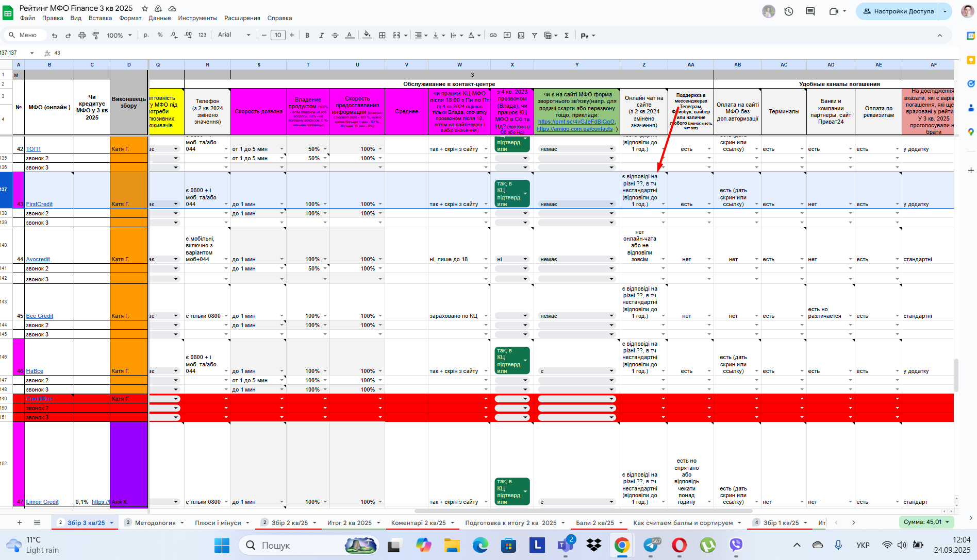Click the Functions sigma icon
The height and width of the screenshot is (560, 977).
(567, 36)
